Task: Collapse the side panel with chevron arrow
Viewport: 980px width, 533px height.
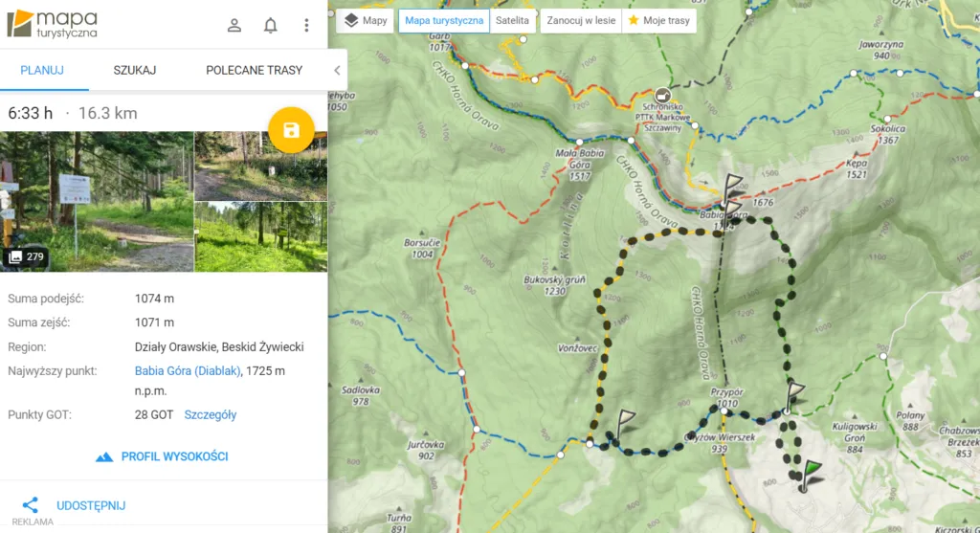Action: [337, 70]
